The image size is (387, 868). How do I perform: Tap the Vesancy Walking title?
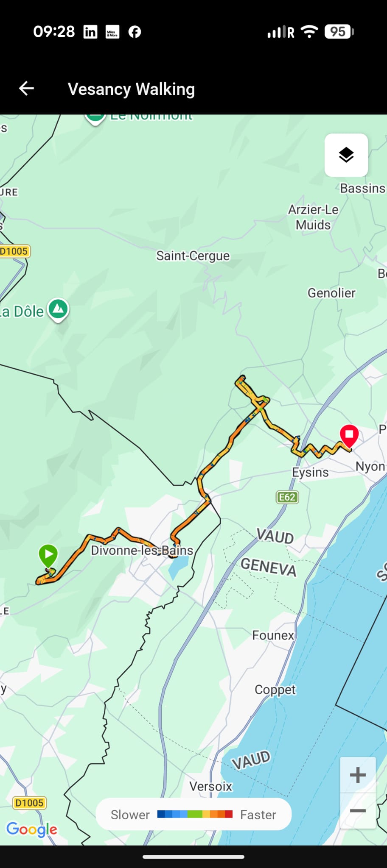click(x=132, y=89)
